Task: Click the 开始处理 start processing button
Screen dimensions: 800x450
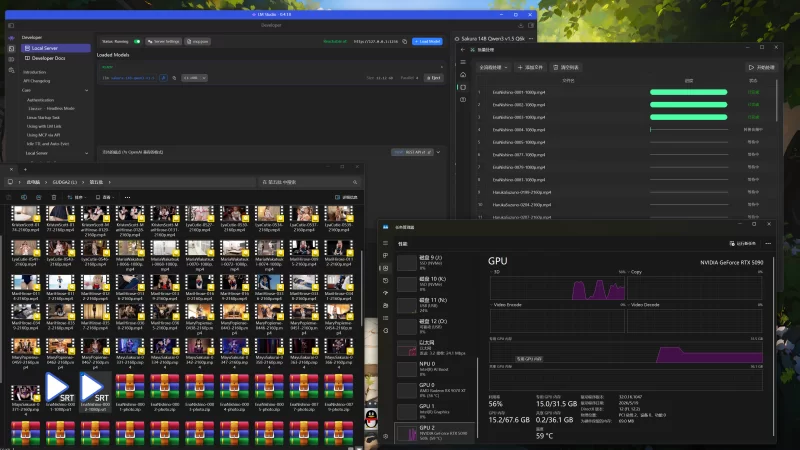Action: point(761,67)
